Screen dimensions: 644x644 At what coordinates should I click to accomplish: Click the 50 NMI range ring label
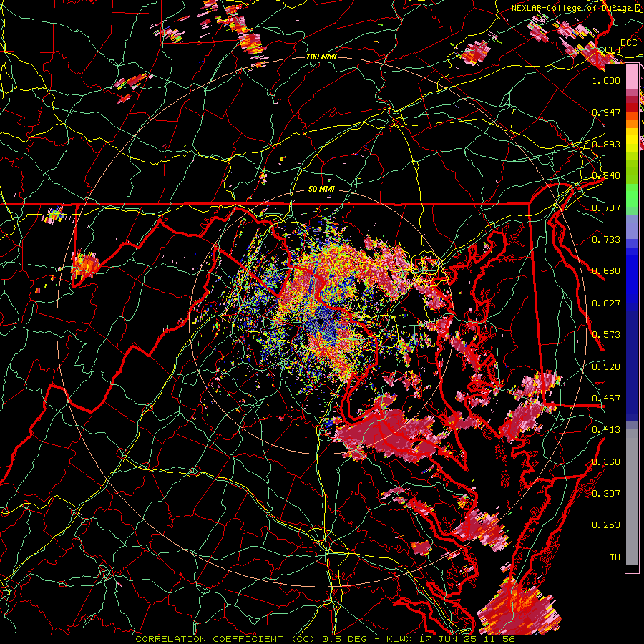point(321,190)
